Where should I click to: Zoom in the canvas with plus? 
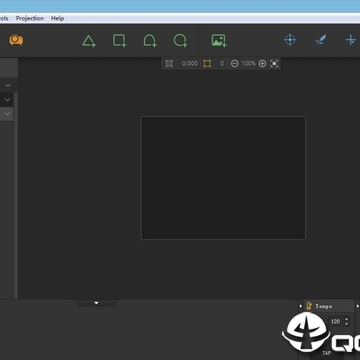pyautogui.click(x=262, y=63)
